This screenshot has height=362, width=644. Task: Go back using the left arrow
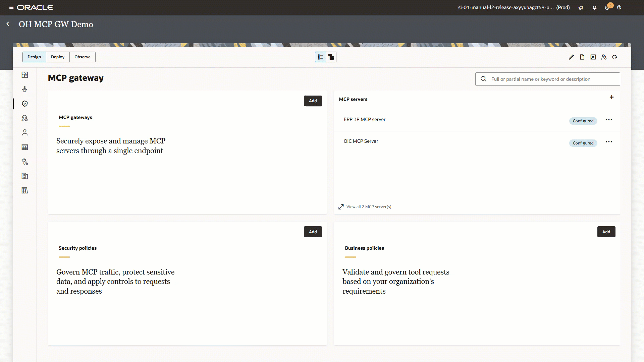point(8,24)
